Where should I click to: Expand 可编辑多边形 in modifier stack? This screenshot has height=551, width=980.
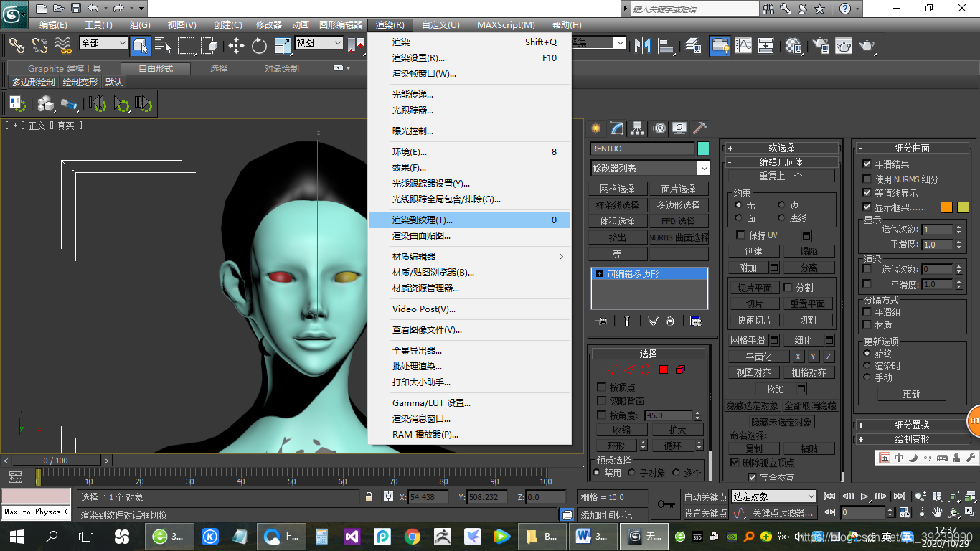600,274
